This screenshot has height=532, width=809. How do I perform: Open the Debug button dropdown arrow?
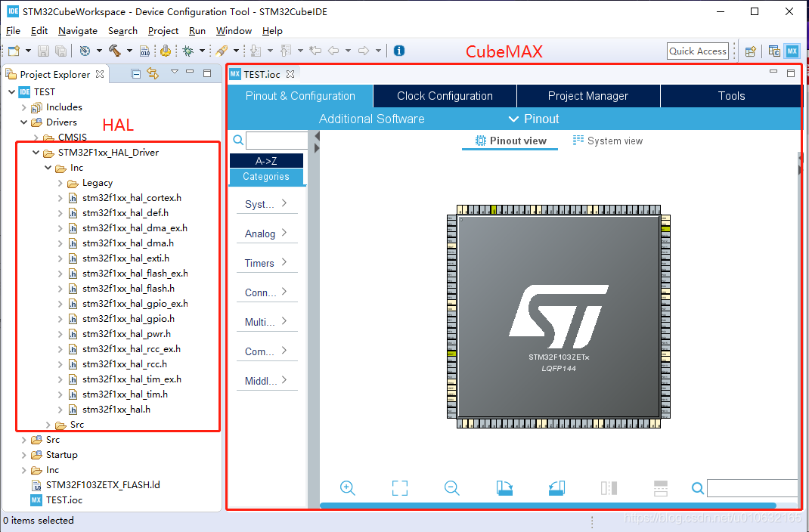pyautogui.click(x=203, y=51)
